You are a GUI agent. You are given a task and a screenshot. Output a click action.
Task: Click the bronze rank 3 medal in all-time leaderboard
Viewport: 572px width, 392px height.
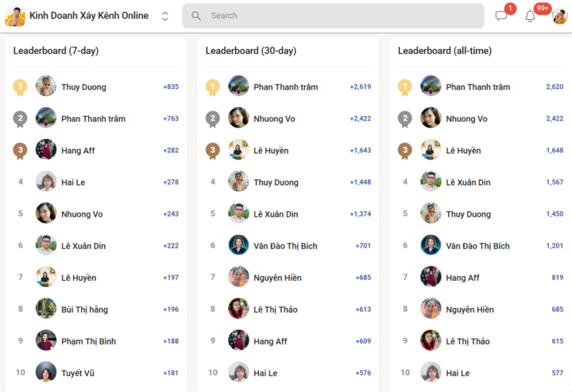405,151
